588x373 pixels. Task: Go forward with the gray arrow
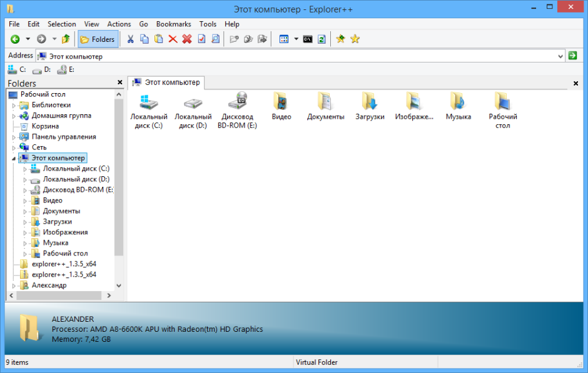[x=41, y=39]
